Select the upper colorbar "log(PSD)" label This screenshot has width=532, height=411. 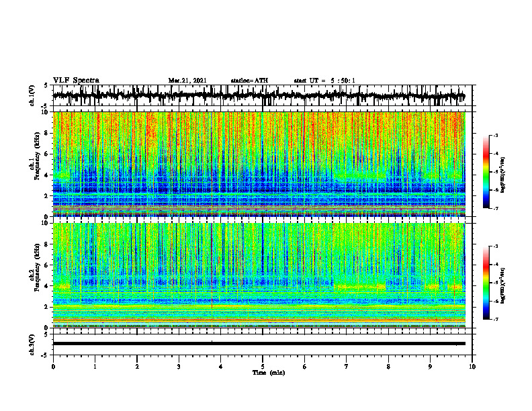tap(503, 175)
